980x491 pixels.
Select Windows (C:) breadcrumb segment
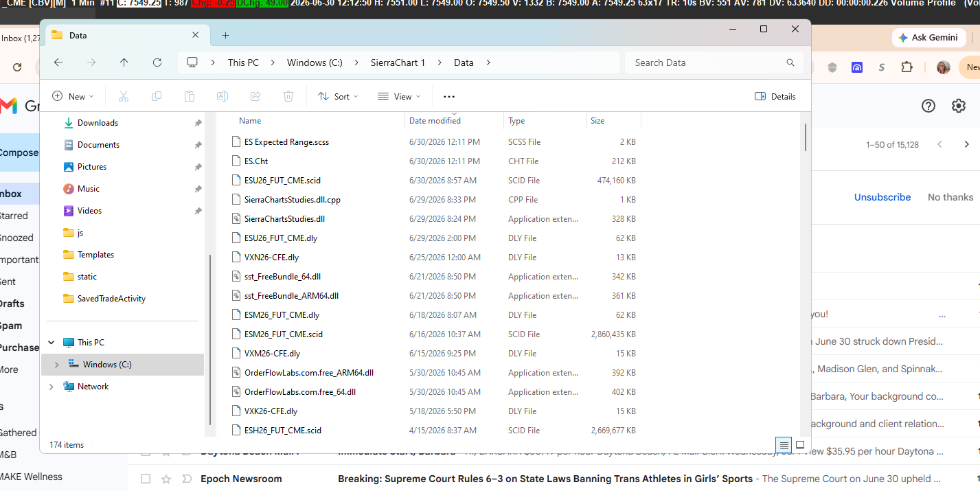[x=315, y=62]
